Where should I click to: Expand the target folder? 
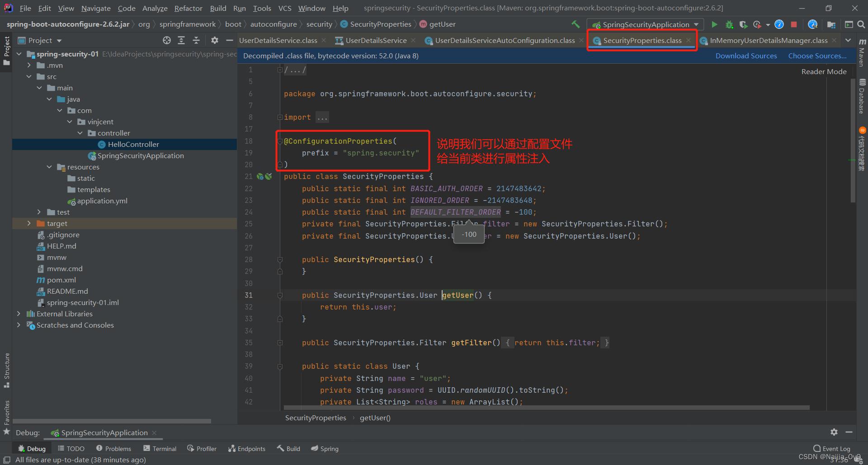28,223
